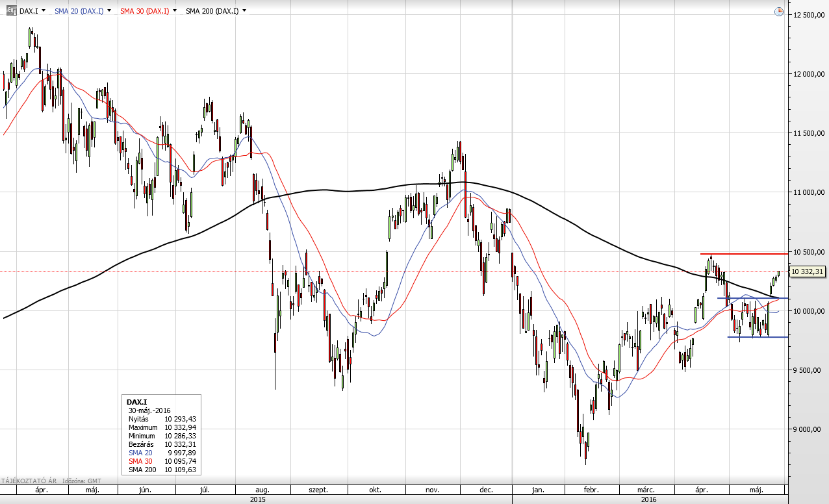Click the 9 500,00 price axis label

[808, 370]
